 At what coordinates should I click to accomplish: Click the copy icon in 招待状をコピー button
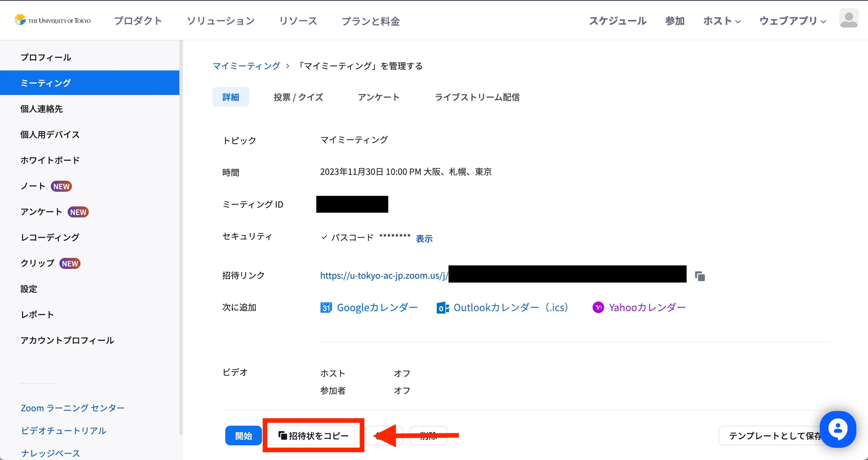pyautogui.click(x=282, y=435)
